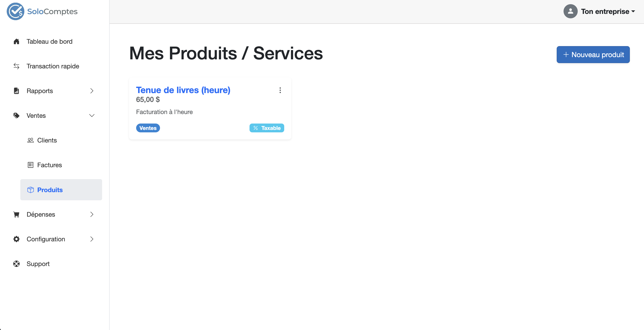
Task: Open the Ton entreprise account dropdown
Action: tap(608, 11)
